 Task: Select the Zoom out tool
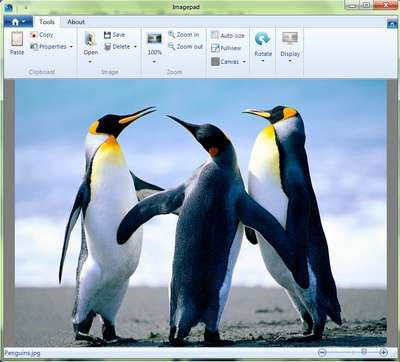[185, 47]
